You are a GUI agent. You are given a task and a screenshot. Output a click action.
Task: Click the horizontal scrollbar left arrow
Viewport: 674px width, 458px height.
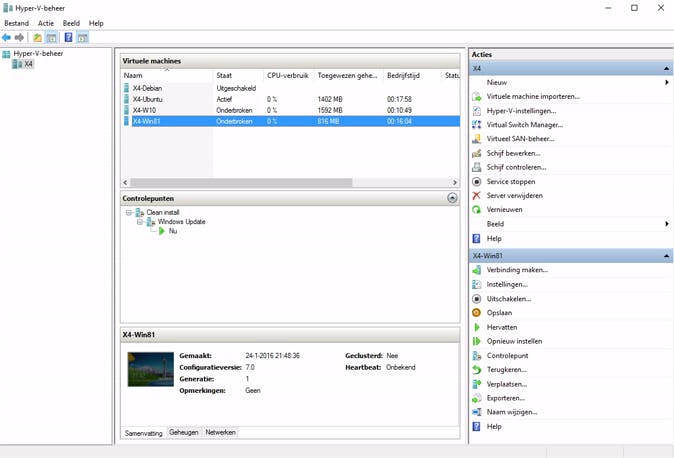pyautogui.click(x=126, y=183)
